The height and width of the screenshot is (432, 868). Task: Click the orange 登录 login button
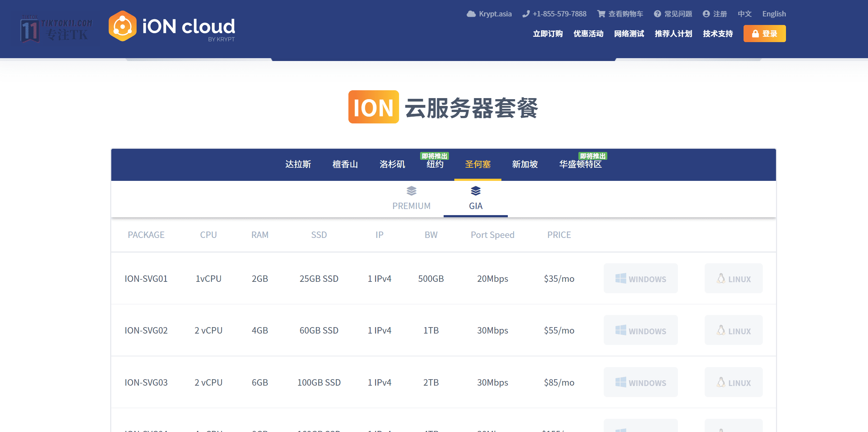(765, 34)
